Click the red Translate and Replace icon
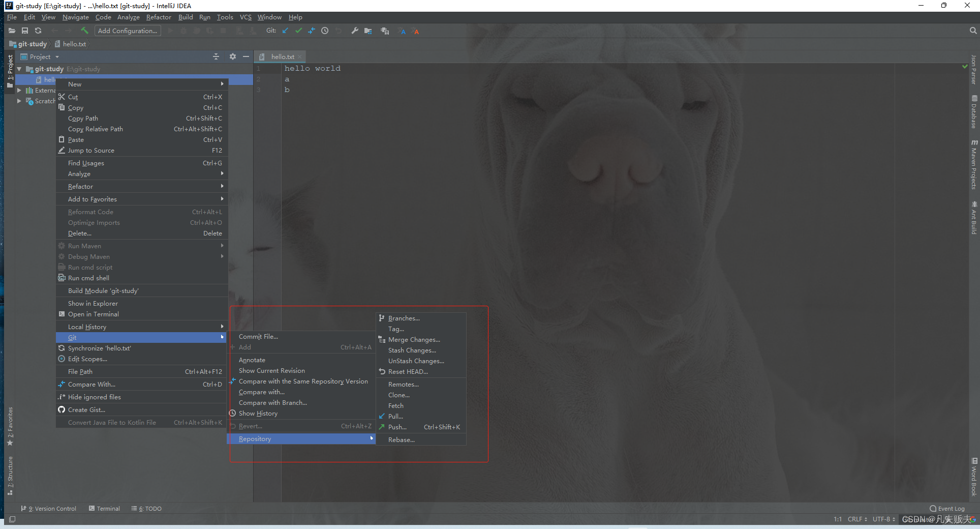The height and width of the screenshot is (529, 980). coord(415,31)
